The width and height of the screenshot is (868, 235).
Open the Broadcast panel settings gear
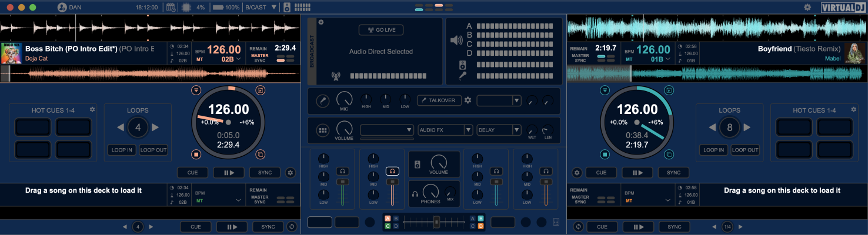pyautogui.click(x=321, y=22)
